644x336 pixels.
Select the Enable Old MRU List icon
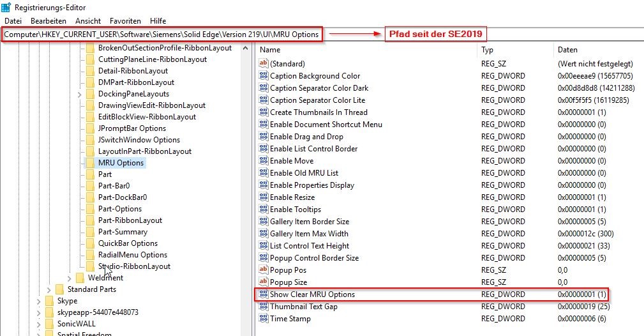click(x=263, y=172)
